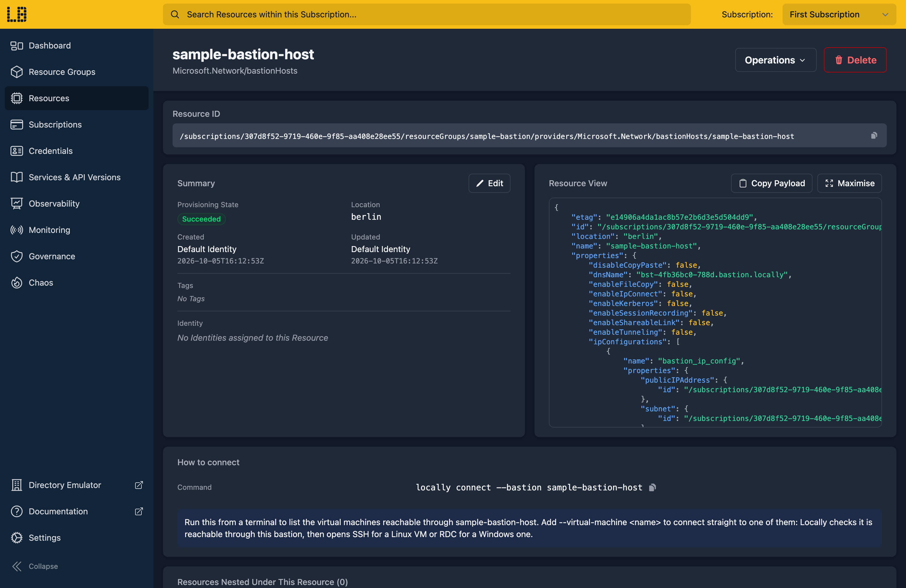Expand the Operations dropdown
Screen dimensions: 906x588
click(x=775, y=60)
